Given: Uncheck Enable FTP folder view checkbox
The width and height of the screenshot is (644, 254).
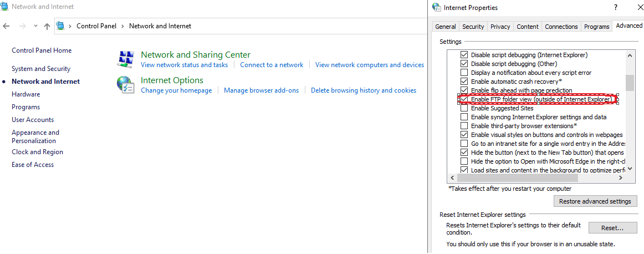Looking at the screenshot, I should click(464, 99).
